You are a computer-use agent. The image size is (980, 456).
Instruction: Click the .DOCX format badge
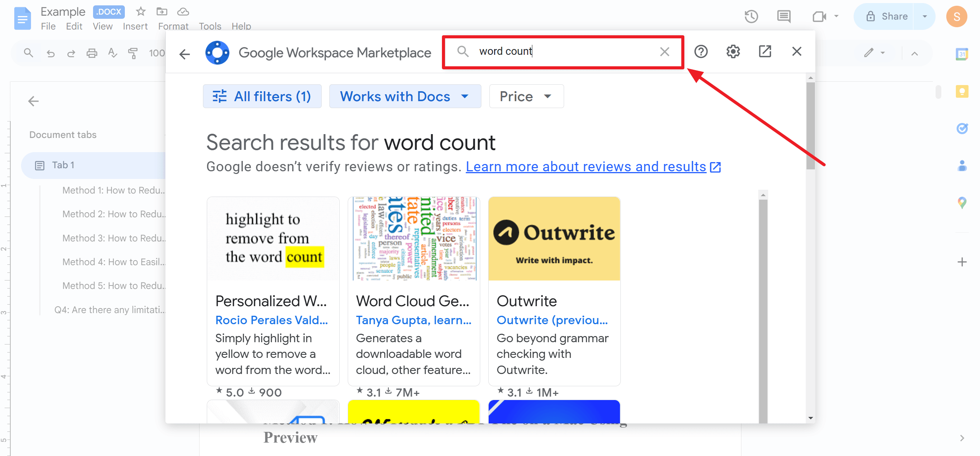coord(109,12)
